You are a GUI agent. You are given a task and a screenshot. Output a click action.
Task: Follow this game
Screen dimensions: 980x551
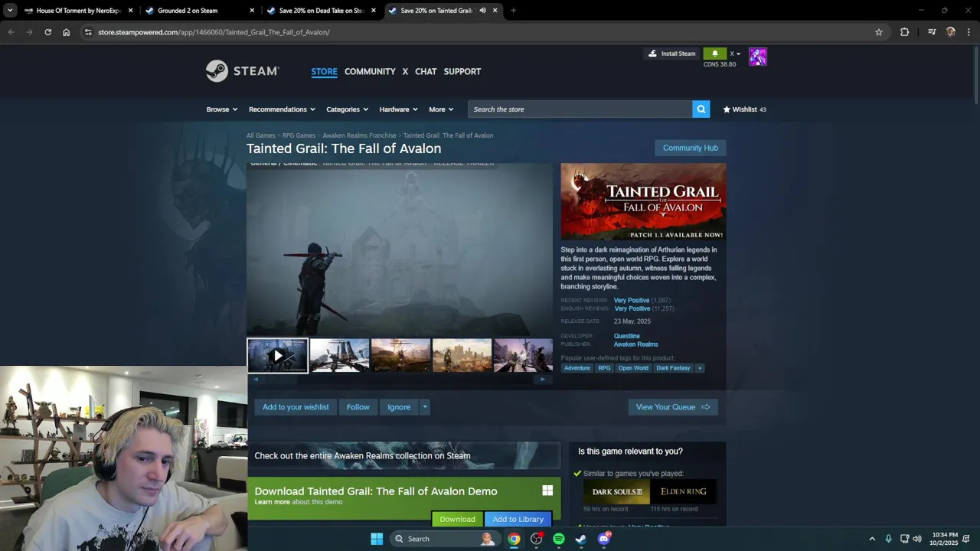point(358,407)
